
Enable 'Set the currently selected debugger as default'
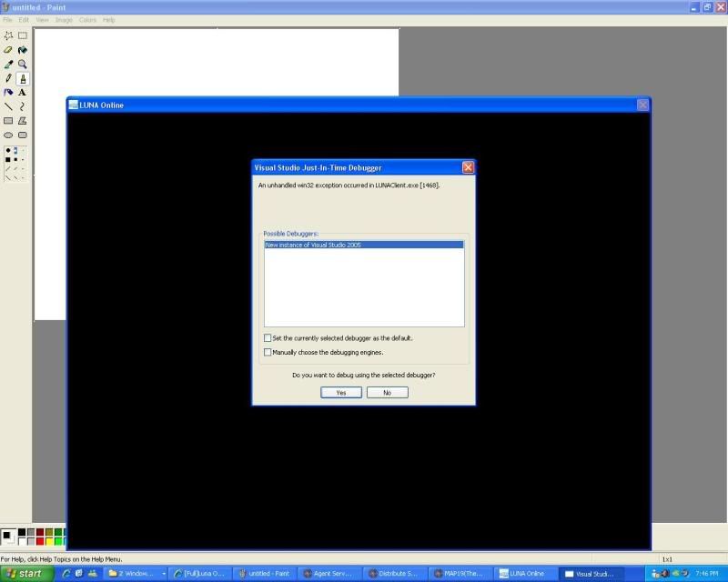click(268, 338)
